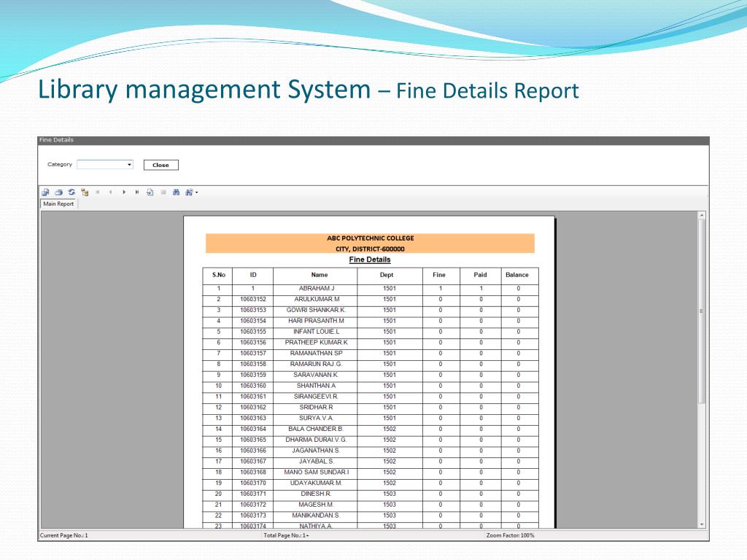The width and height of the screenshot is (747, 560).
Task: Click ID cell 10603160
Action: [253, 386]
